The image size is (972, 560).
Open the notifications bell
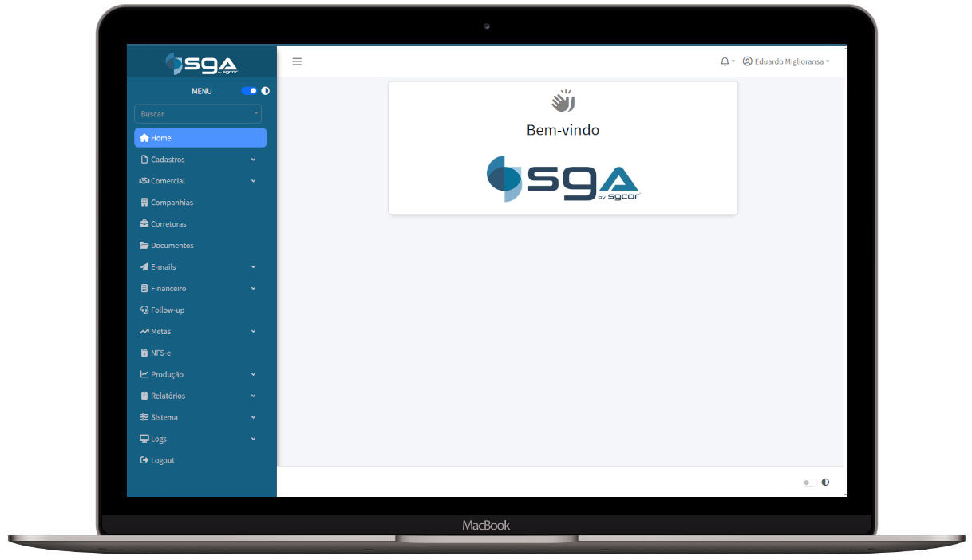pyautogui.click(x=725, y=61)
